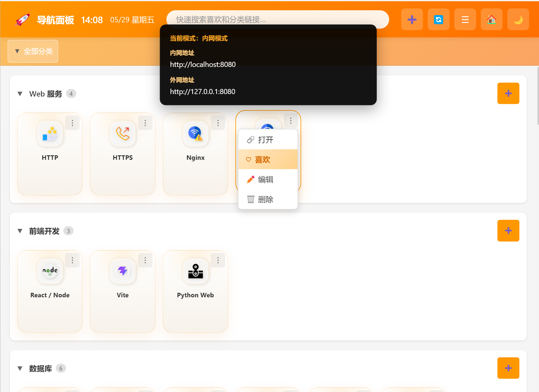The height and width of the screenshot is (392, 539).
Task: Click the 14:08 clock display
Action: pyautogui.click(x=92, y=20)
